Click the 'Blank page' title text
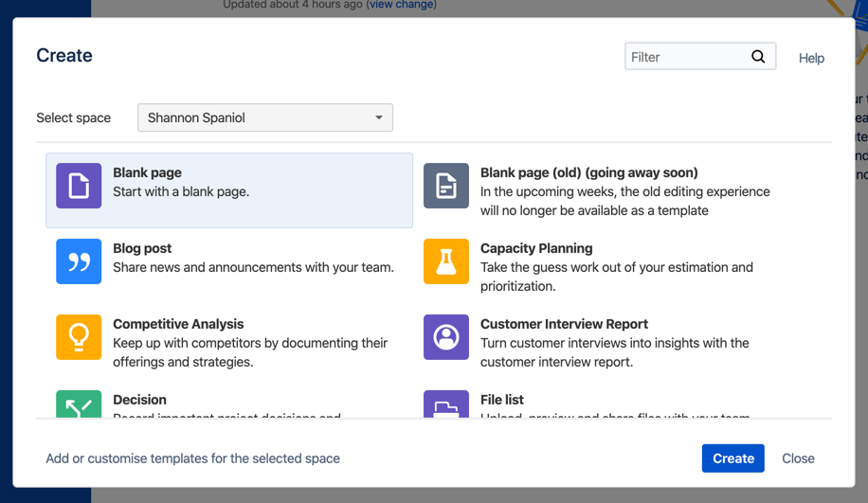 pyautogui.click(x=147, y=172)
